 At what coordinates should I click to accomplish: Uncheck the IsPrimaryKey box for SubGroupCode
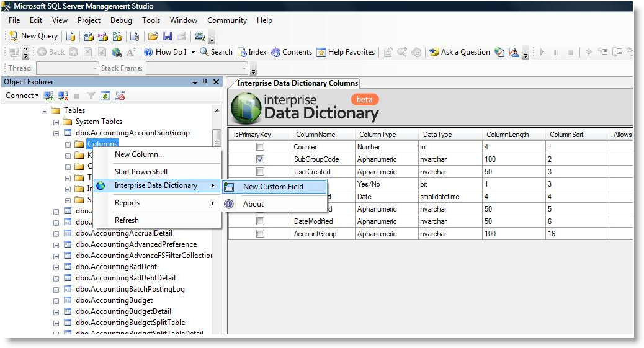261,159
